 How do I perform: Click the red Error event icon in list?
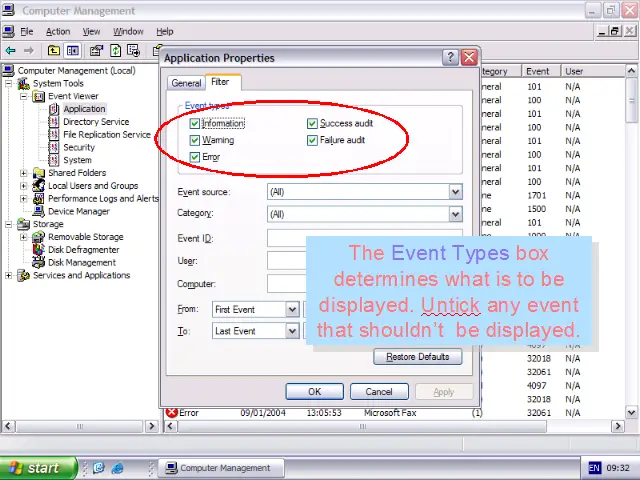pyautogui.click(x=172, y=413)
